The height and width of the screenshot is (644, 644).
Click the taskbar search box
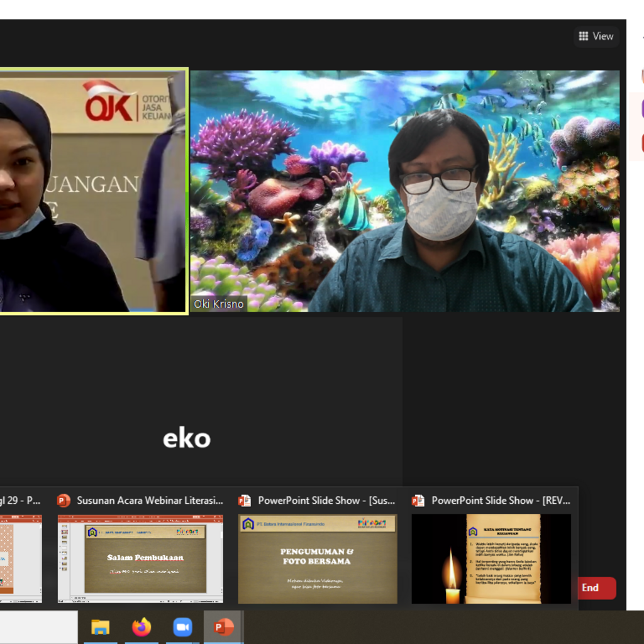pos(38,627)
